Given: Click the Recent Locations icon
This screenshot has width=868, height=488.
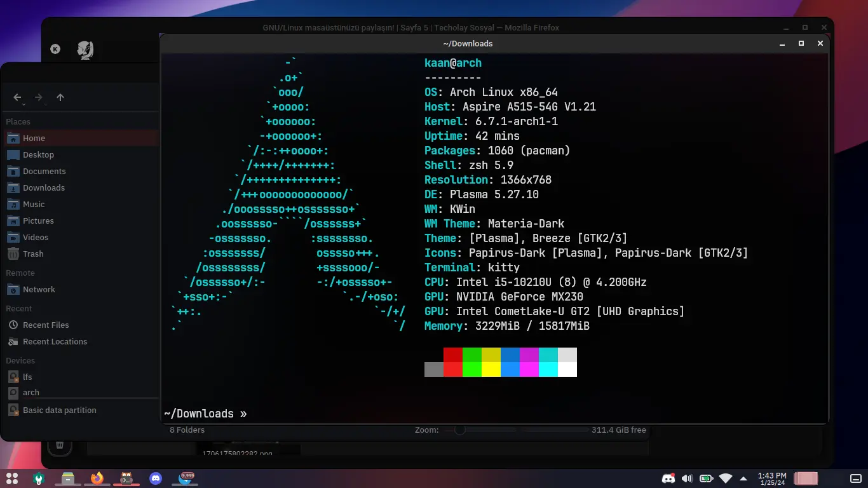Looking at the screenshot, I should 13,341.
